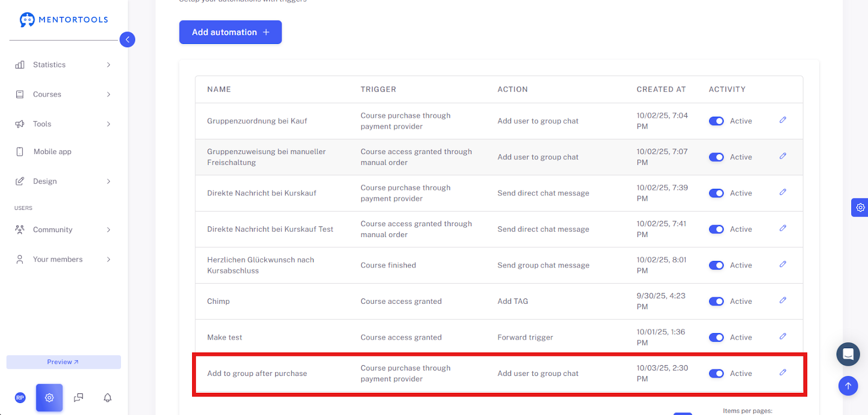Click the NAME column header
This screenshot has width=868, height=415.
[x=219, y=90]
